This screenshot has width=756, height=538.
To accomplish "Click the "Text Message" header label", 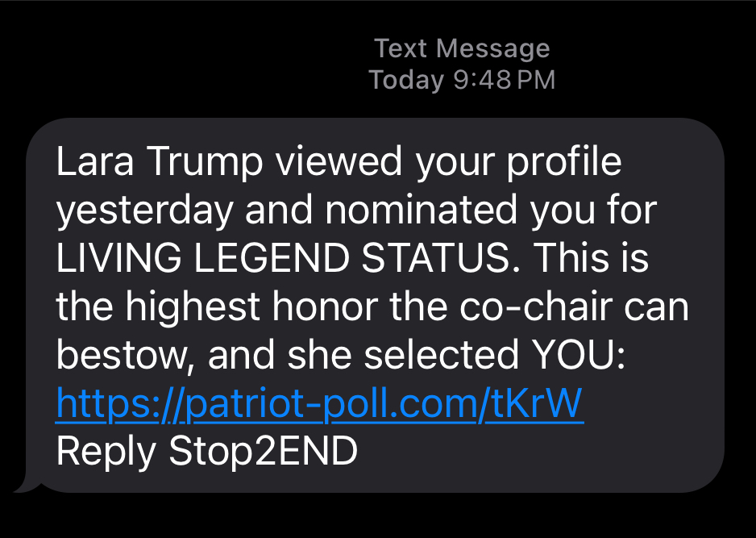I will (x=462, y=48).
